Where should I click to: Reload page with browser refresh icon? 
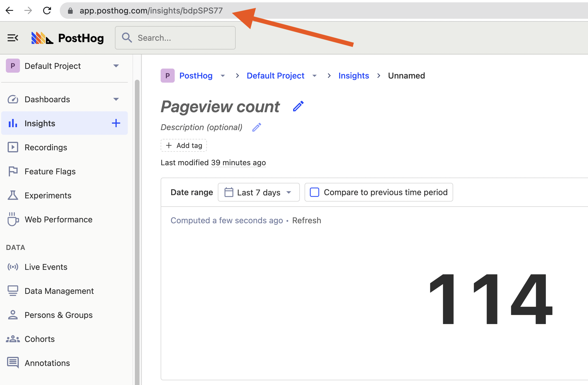coord(47,11)
